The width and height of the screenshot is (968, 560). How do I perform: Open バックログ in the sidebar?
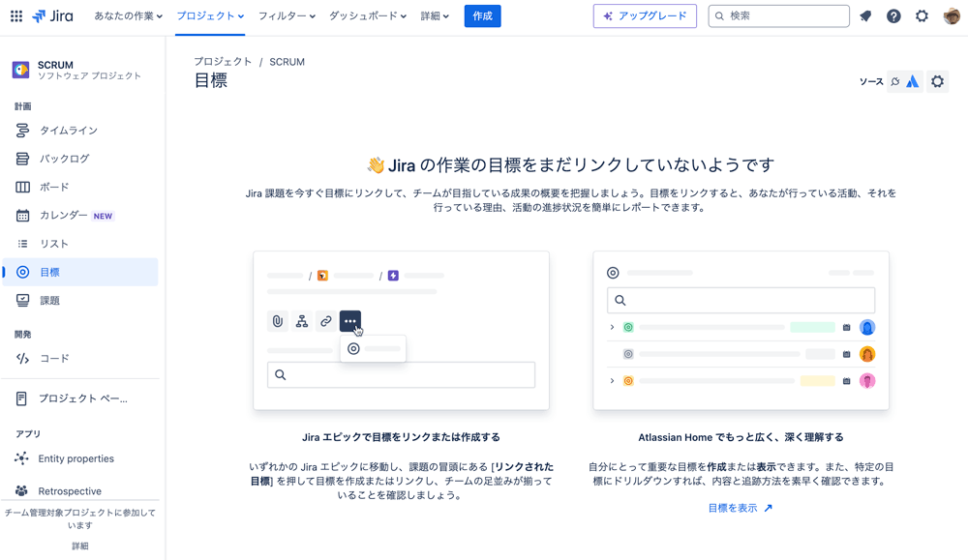[x=80, y=159]
